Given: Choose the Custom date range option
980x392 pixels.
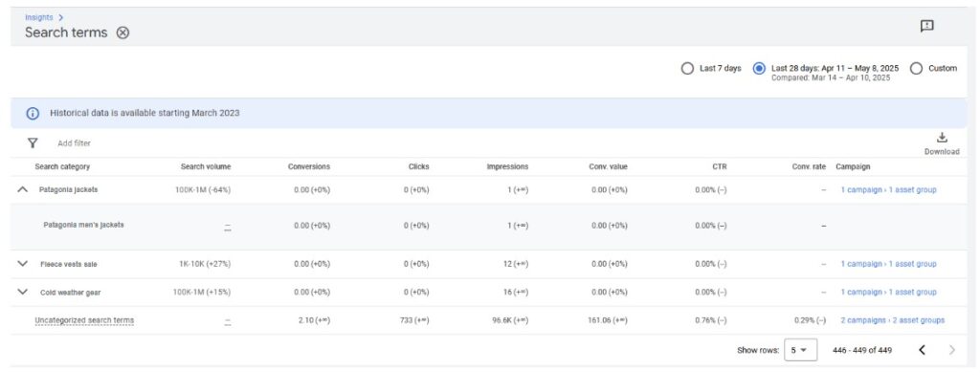Looking at the screenshot, I should pyautogui.click(x=916, y=69).
